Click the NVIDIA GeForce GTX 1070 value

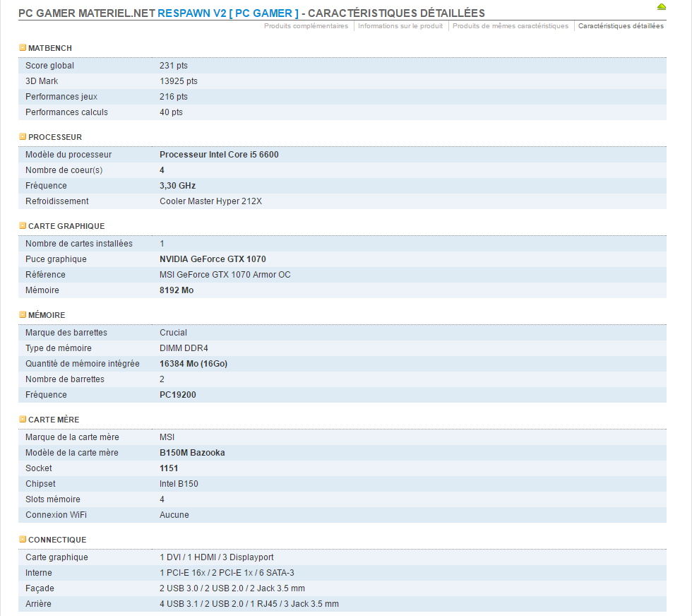[213, 259]
